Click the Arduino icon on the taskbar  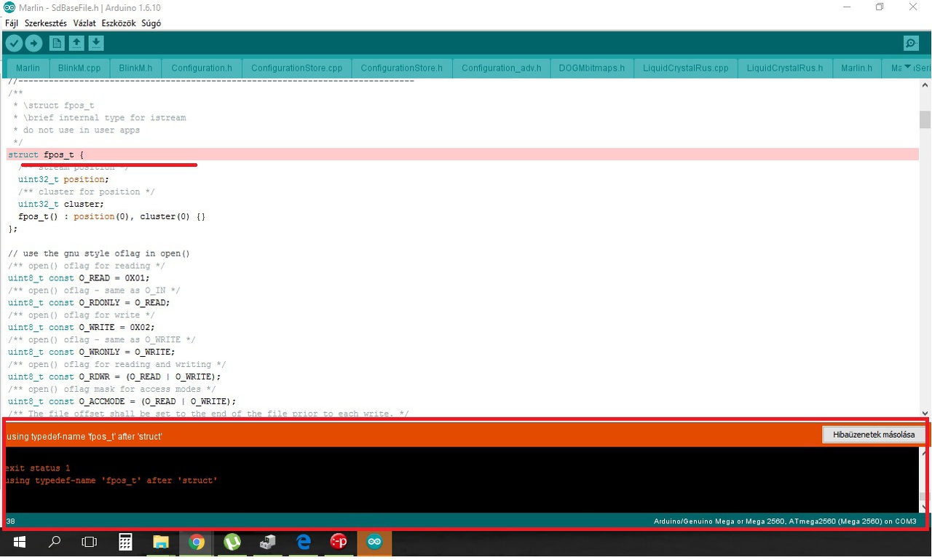(374, 542)
